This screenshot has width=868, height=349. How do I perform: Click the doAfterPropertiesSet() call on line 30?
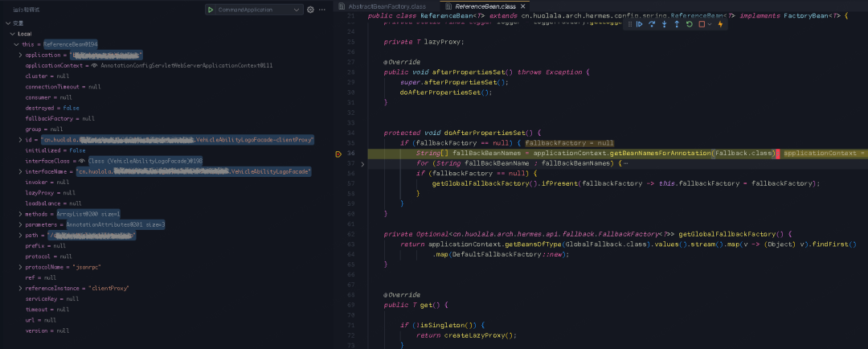446,92
